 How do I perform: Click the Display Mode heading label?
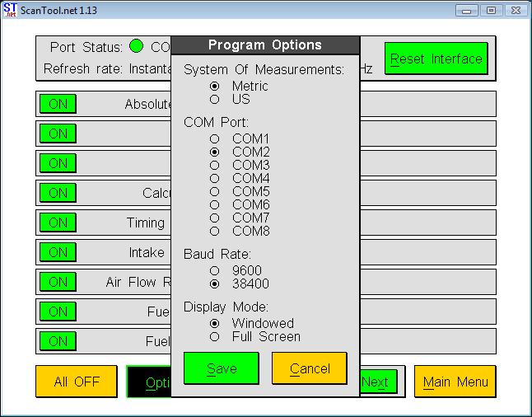226,307
